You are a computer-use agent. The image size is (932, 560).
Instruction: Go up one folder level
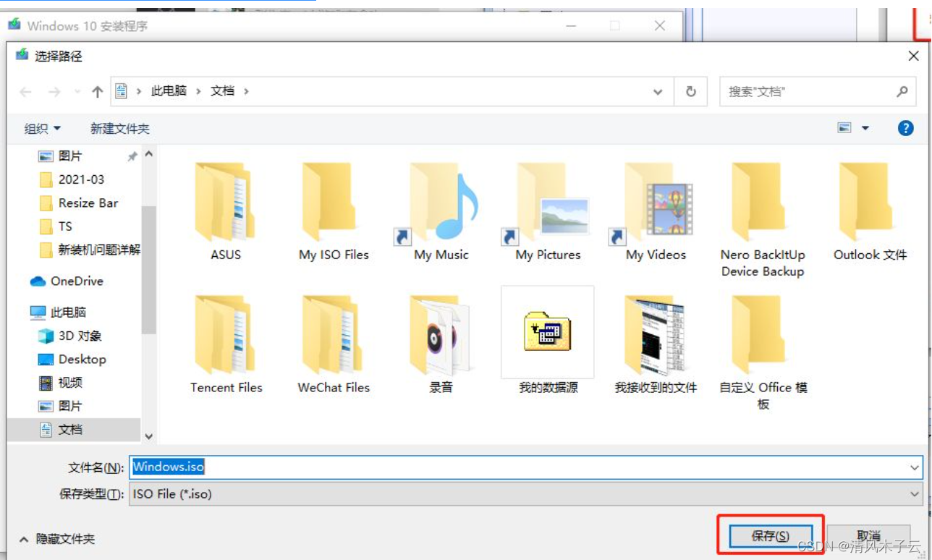coord(97,92)
